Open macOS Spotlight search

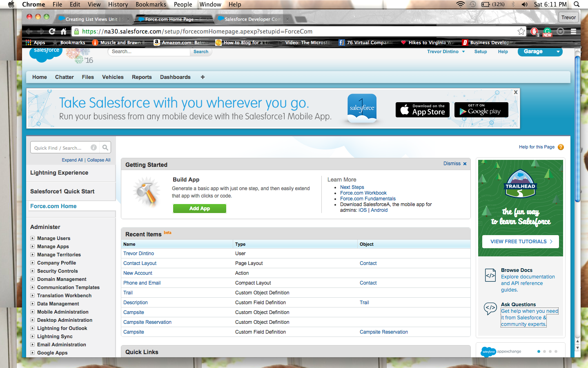(577, 4)
